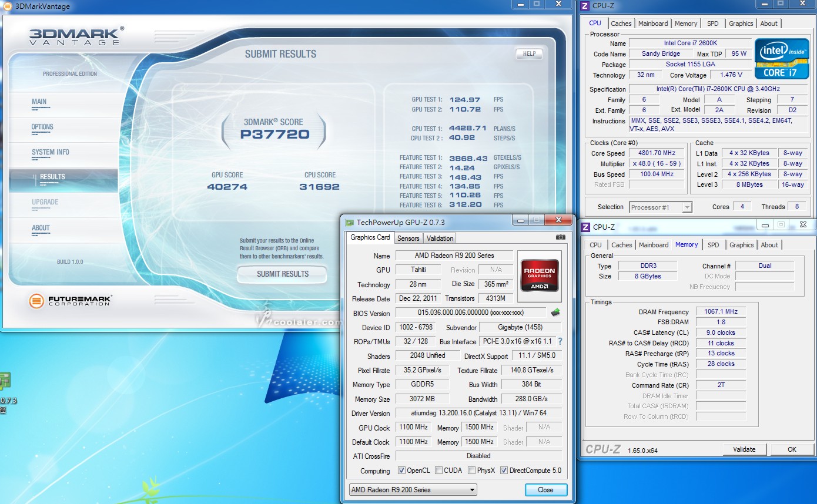The width and height of the screenshot is (817, 504).
Task: Click the ATI CrossFire Disabled field
Action: coord(478,456)
